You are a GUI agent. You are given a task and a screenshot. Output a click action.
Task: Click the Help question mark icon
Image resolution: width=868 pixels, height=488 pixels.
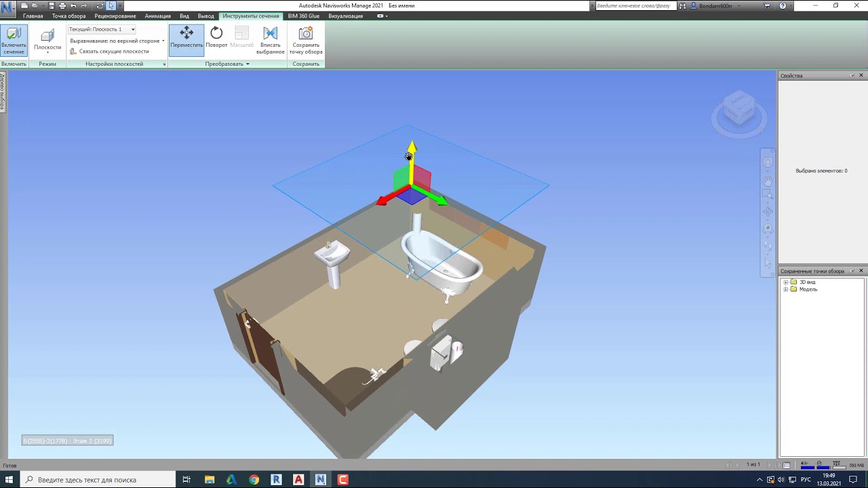pyautogui.click(x=783, y=5)
